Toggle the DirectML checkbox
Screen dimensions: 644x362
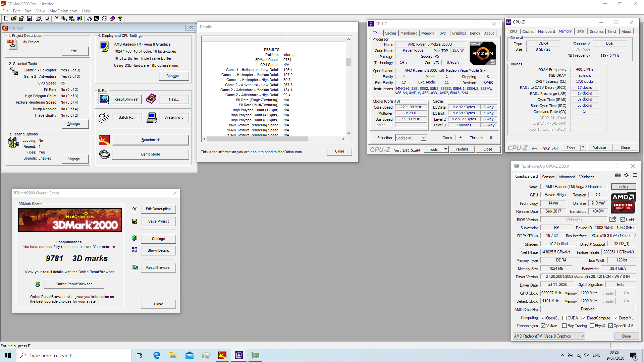(616, 318)
